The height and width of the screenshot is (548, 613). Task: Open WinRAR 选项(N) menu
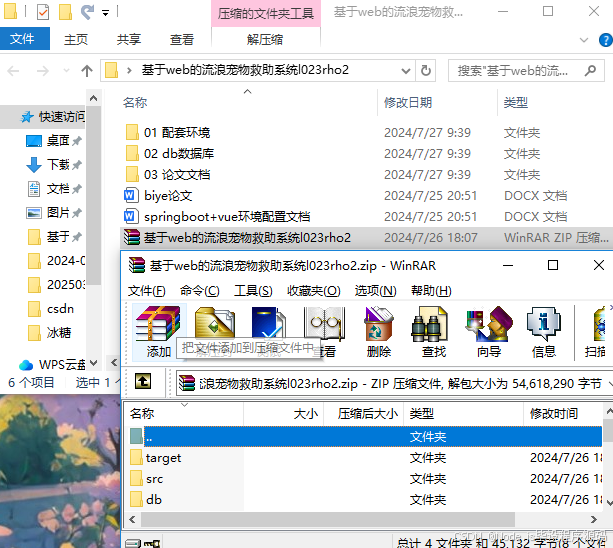tap(375, 290)
